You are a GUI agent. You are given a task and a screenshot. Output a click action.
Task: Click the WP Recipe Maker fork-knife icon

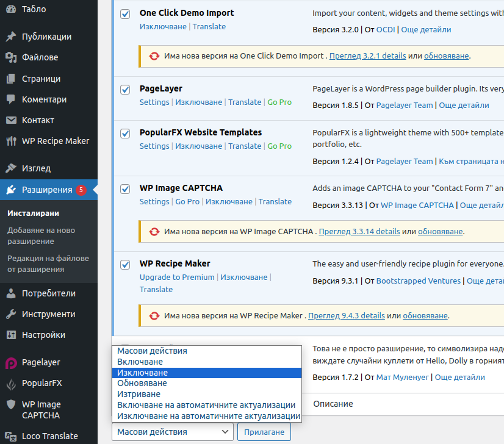pos(11,141)
